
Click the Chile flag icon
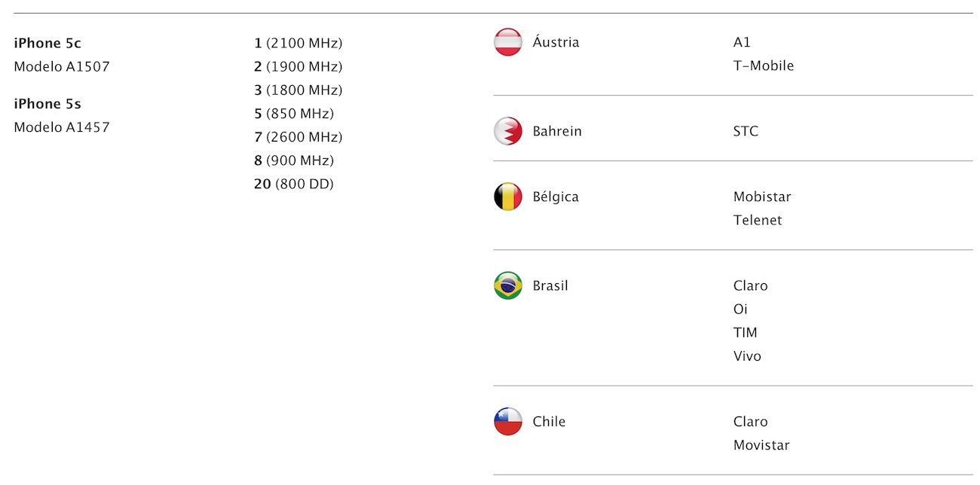point(507,422)
